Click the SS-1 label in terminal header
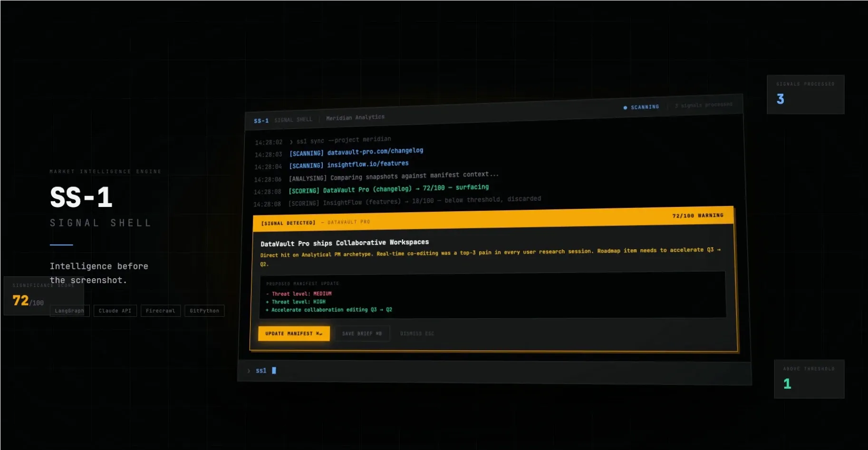The width and height of the screenshot is (868, 450). point(261,121)
